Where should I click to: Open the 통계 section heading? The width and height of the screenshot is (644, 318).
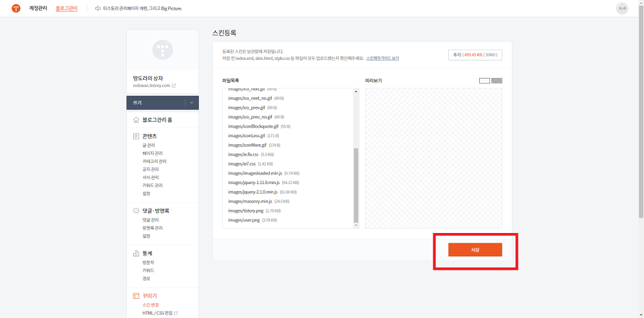(147, 253)
